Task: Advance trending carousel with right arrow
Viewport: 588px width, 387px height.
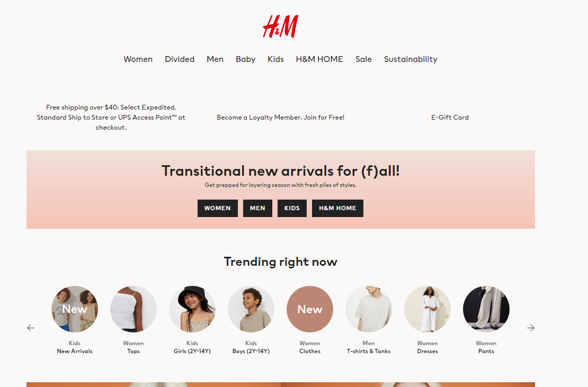Action: [x=531, y=328]
